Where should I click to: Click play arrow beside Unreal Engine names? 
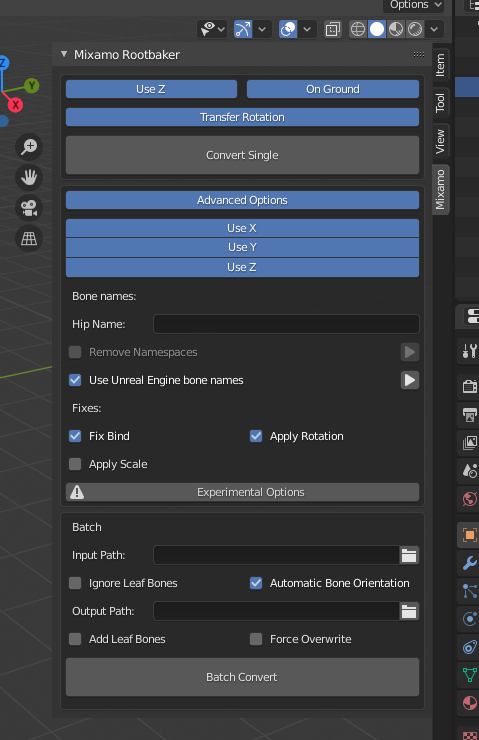[410, 380]
